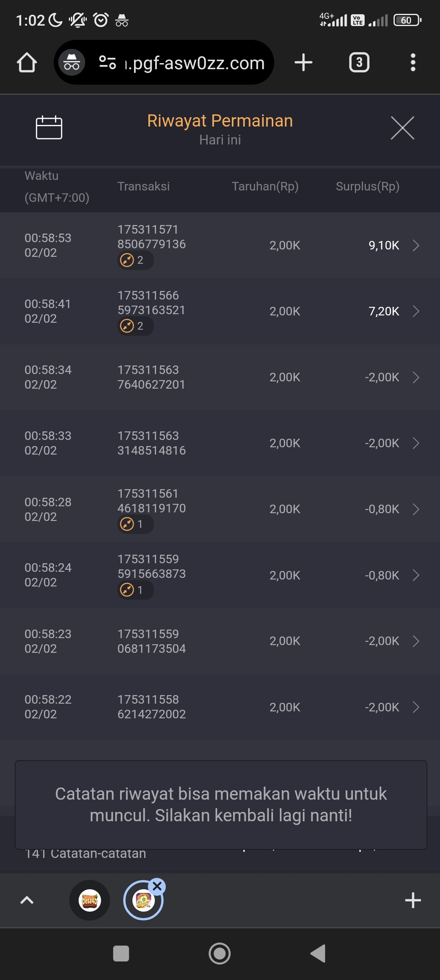Open chevron for the 00:58:34 bet
This screenshot has width=440, height=980.
[416, 377]
